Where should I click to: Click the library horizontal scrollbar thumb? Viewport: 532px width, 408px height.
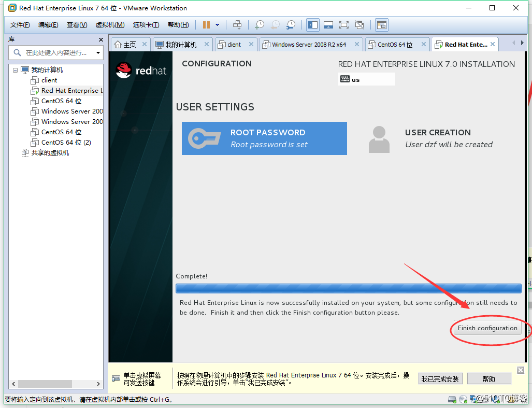(45, 384)
